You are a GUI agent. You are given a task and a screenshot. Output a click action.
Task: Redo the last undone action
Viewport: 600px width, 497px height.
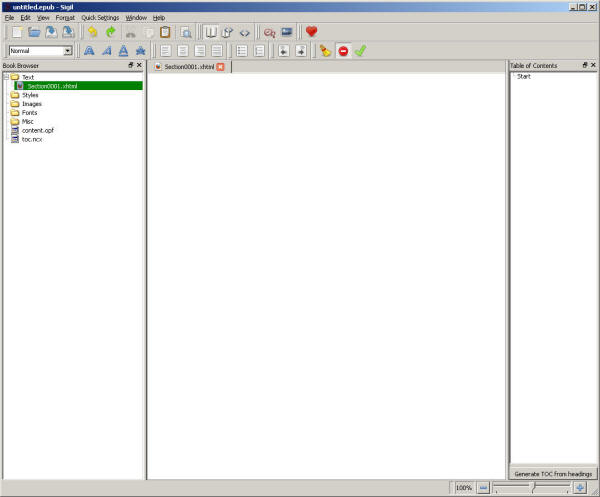pyautogui.click(x=111, y=33)
